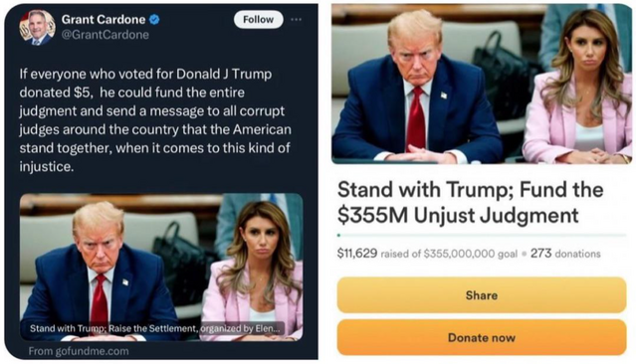This screenshot has height=364, width=636.
Task: Click the tweet body text
Action: 155,120
